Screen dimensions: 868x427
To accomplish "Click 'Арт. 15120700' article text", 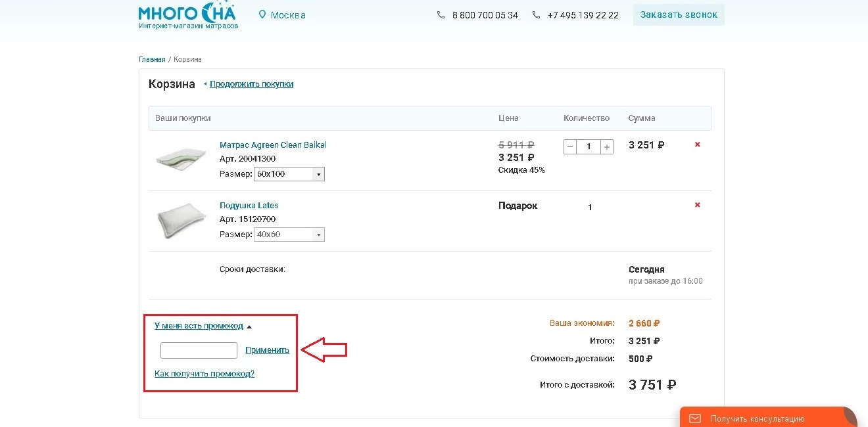I will tap(247, 219).
